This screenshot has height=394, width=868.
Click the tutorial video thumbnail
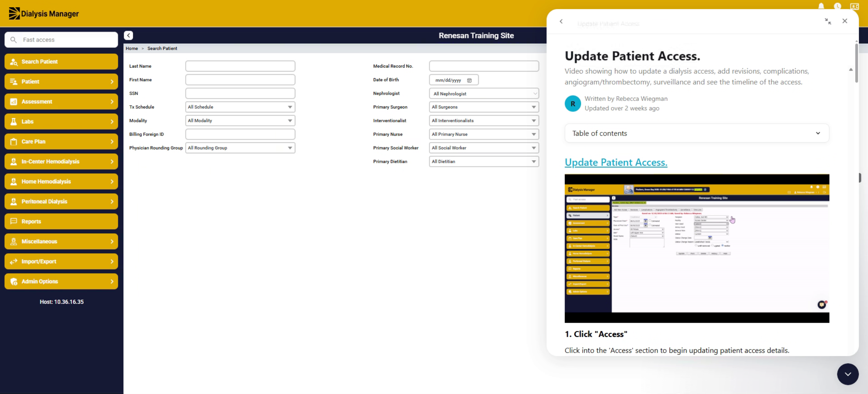click(x=697, y=249)
